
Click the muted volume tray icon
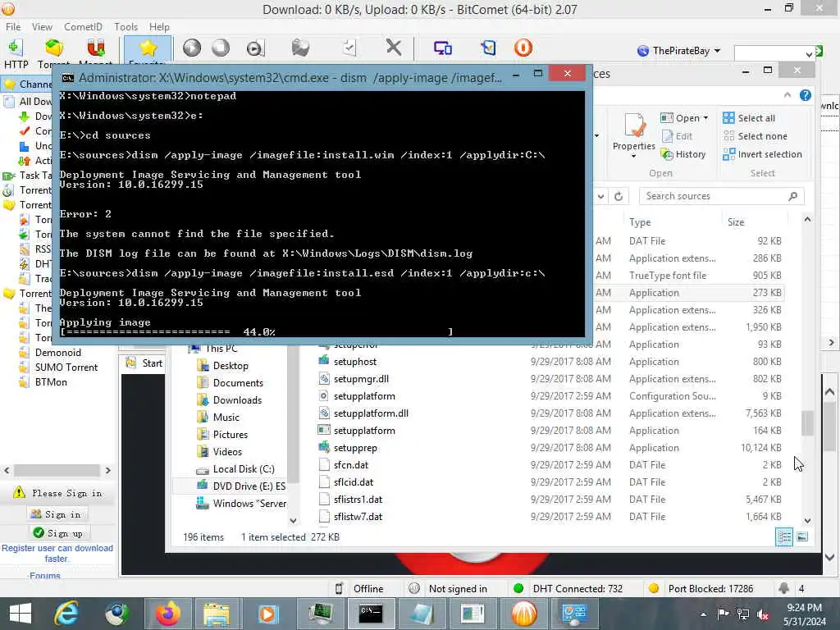(763, 614)
